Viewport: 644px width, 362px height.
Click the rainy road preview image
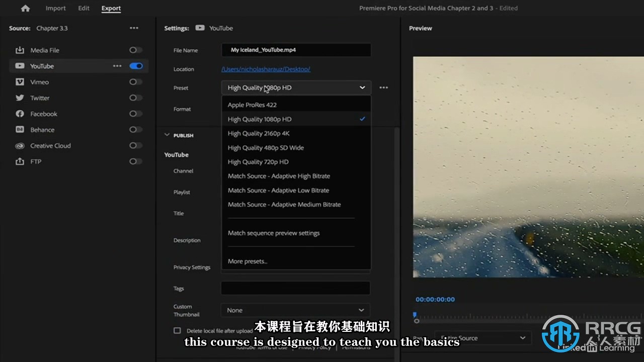click(528, 166)
